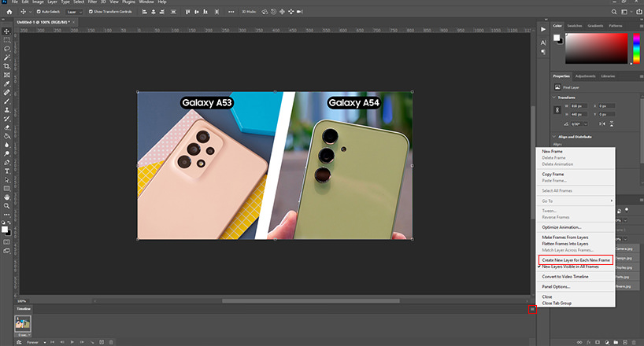
Task: Select the Lasso tool
Action: pos(6,49)
